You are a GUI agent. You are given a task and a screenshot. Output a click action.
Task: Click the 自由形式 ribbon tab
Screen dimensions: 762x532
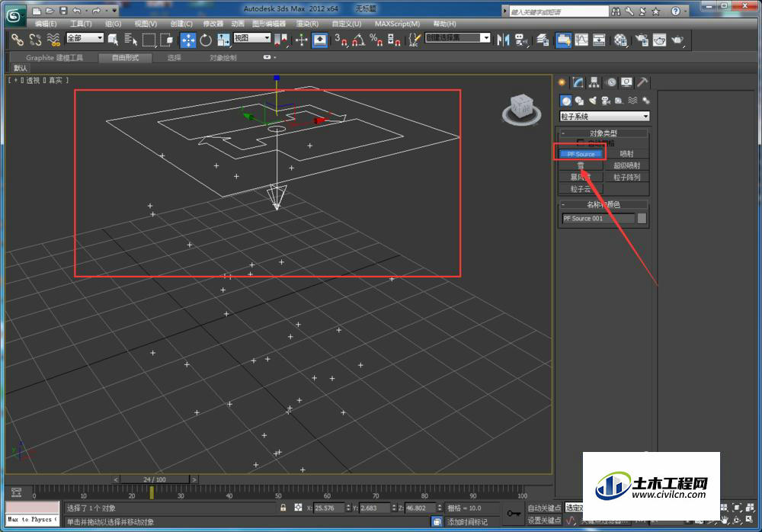click(x=126, y=57)
